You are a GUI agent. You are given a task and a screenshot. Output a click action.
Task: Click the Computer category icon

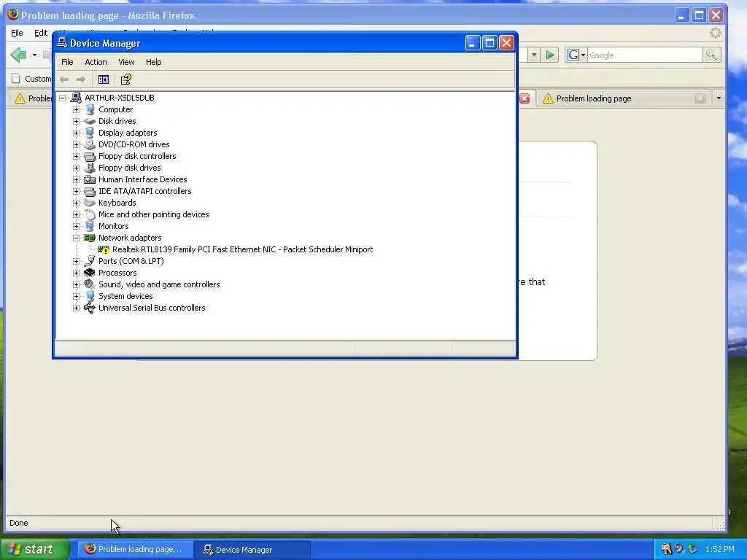90,109
